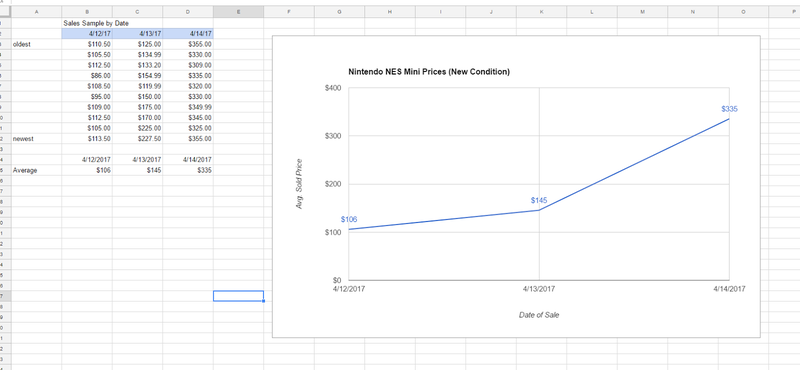The width and height of the screenshot is (800, 370).
Task: Click the chart title 'Nintendo NES Mini Prices'
Action: 429,72
